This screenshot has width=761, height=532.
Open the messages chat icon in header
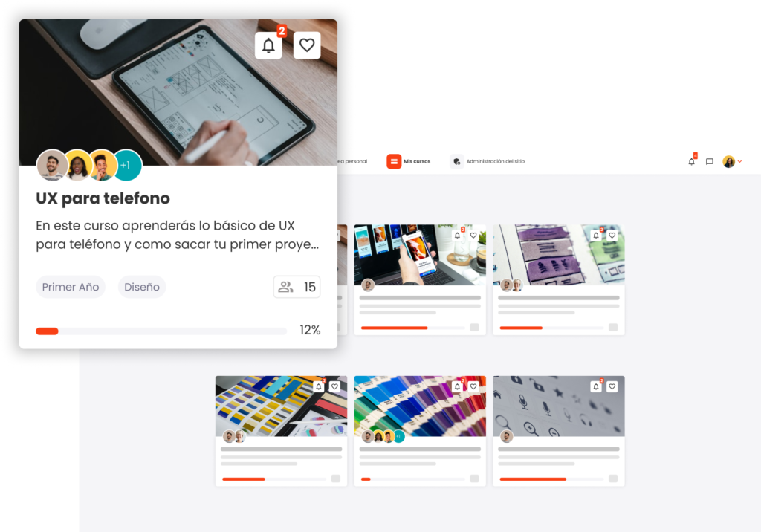tap(710, 162)
